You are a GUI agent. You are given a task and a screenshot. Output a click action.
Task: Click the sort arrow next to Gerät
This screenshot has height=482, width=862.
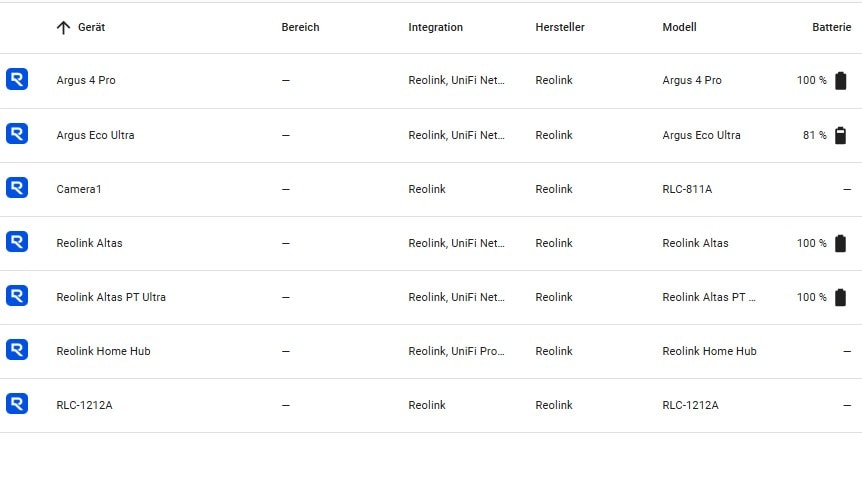pos(63,27)
